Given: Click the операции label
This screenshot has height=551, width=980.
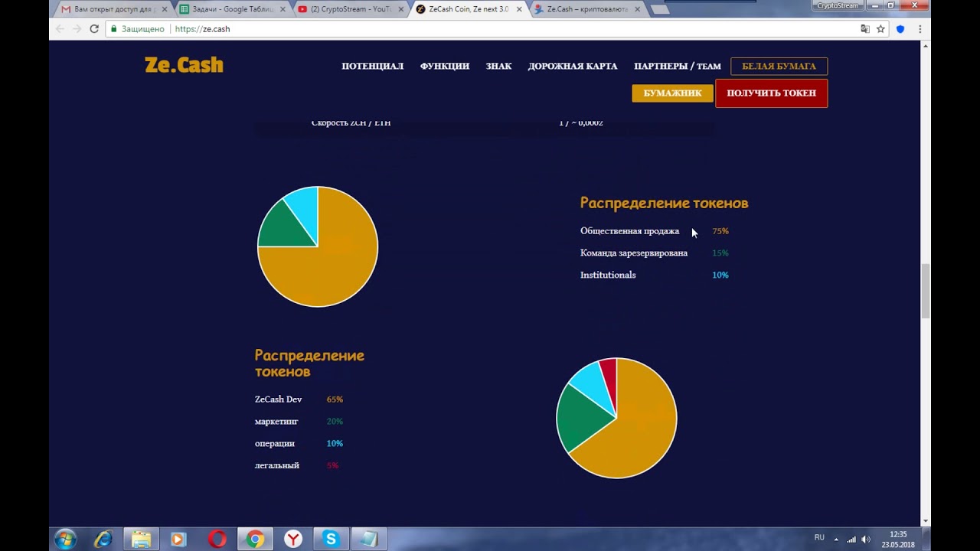Looking at the screenshot, I should (274, 444).
